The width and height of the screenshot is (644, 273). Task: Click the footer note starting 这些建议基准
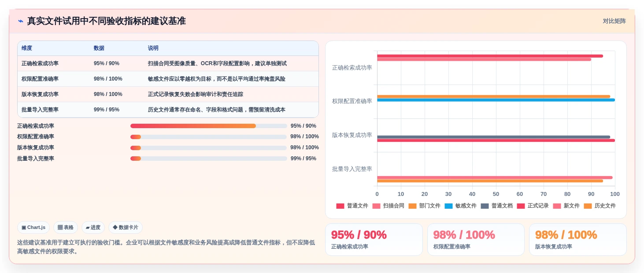pos(166,247)
